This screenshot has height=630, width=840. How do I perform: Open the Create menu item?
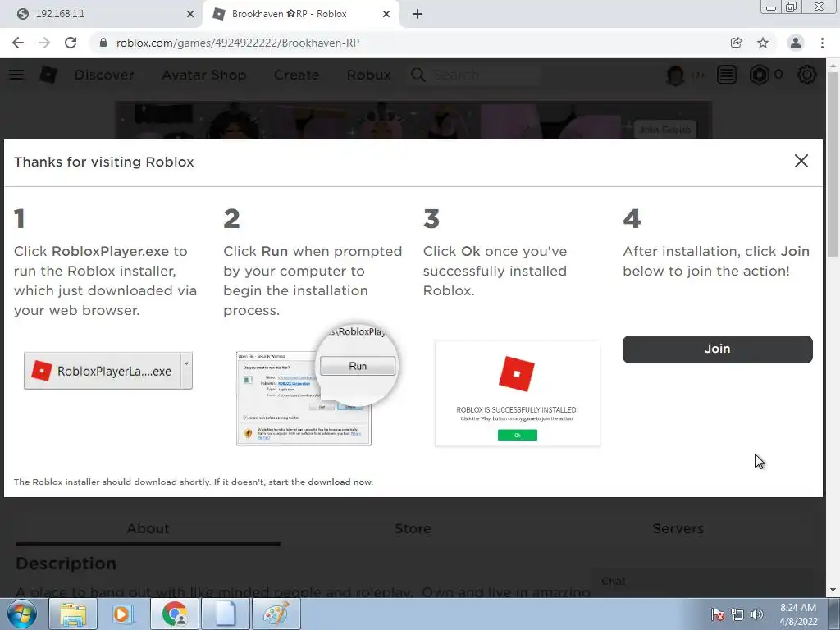[x=296, y=75]
